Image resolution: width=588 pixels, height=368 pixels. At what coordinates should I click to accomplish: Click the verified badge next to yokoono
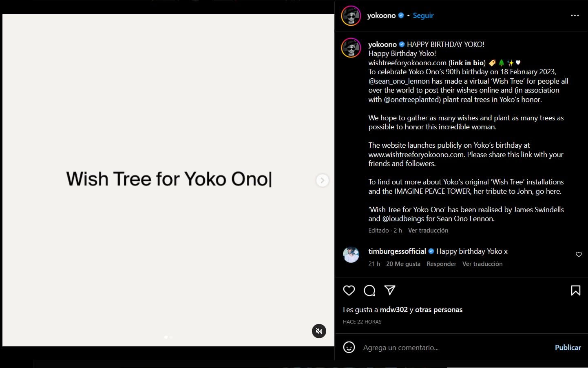pyautogui.click(x=401, y=15)
